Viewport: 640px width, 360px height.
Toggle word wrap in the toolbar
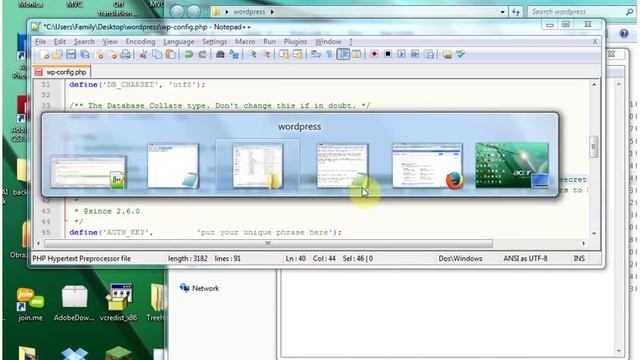pyautogui.click(x=316, y=54)
